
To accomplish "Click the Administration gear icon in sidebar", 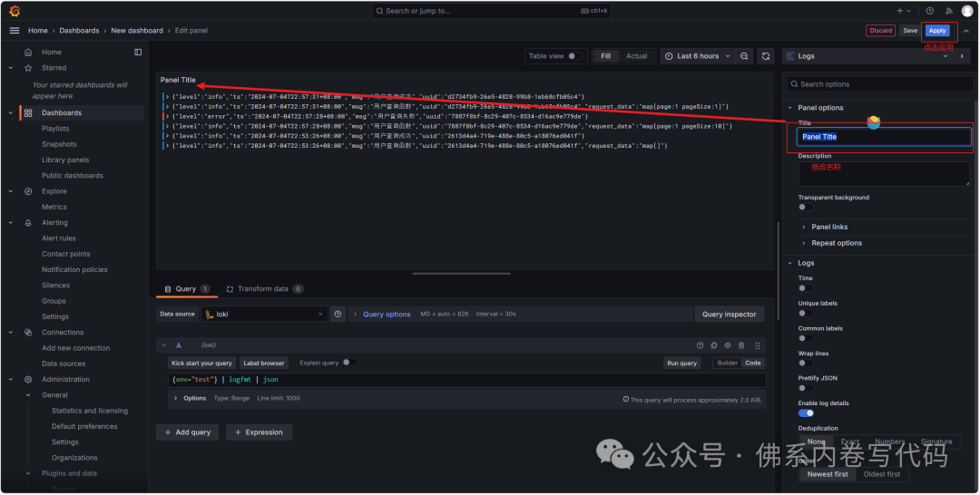I will [x=28, y=379].
